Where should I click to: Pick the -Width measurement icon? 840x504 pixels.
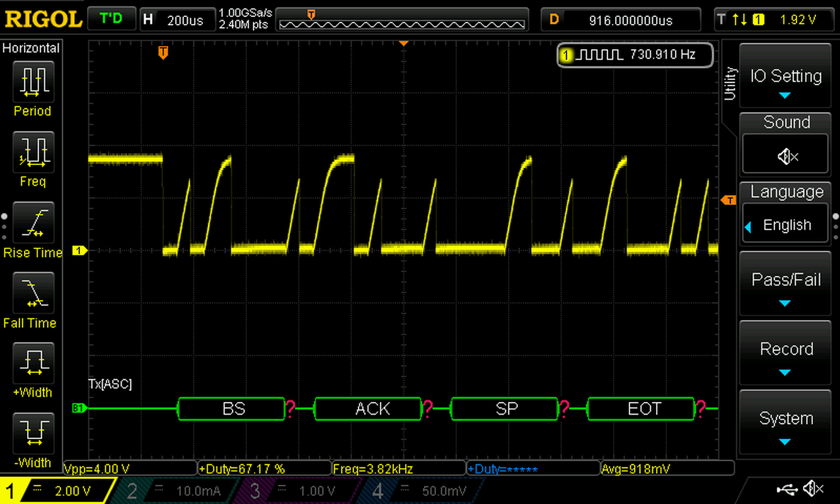pos(32,433)
